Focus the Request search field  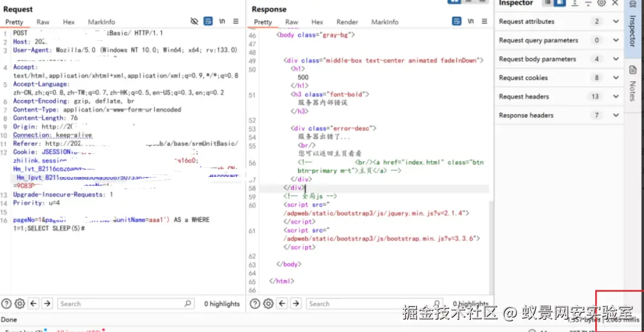click(125, 304)
